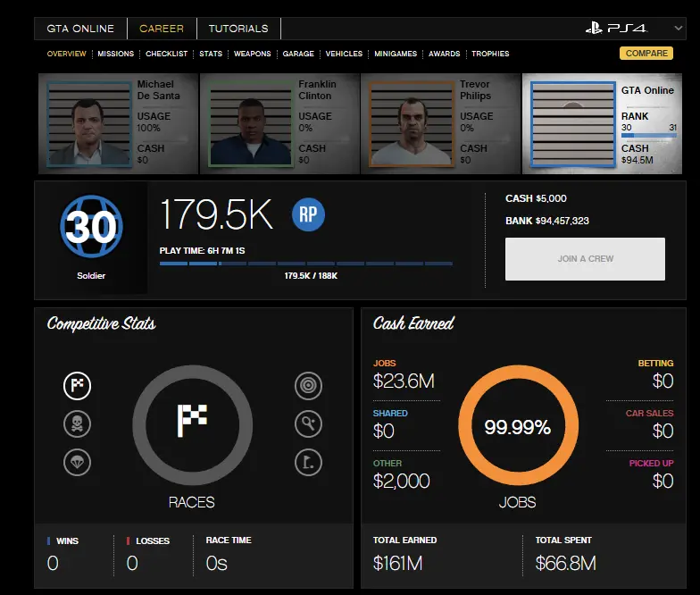Select Michael De Santa character card
Viewport: 700px width, 595px height.
point(117,123)
